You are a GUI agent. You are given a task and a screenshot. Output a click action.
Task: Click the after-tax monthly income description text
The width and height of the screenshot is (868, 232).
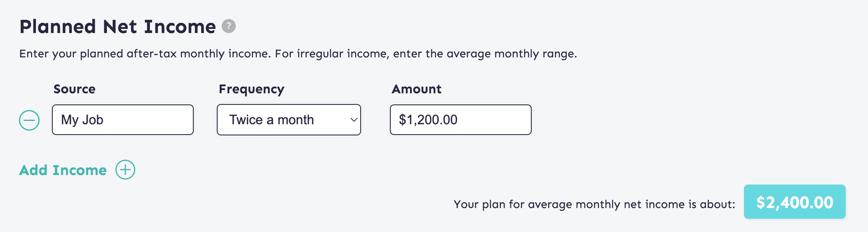tap(298, 54)
